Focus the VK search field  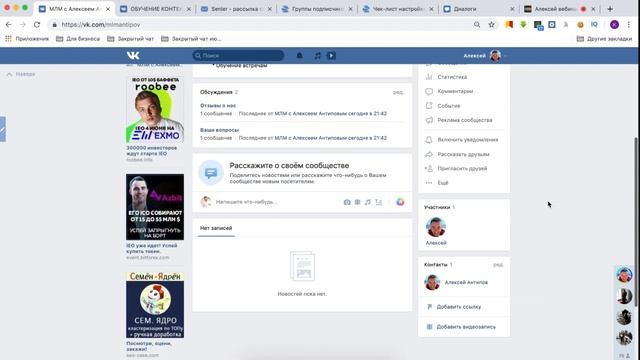pos(238,56)
